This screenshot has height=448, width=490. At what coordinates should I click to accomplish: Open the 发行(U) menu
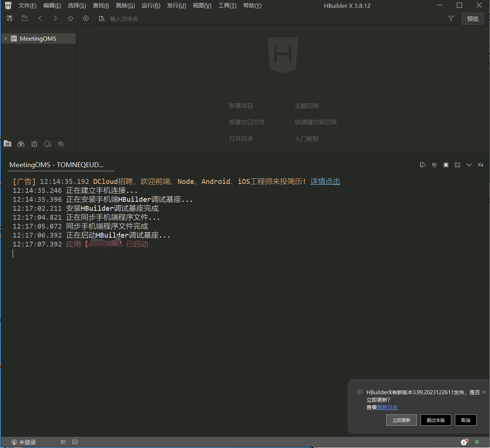(x=176, y=6)
